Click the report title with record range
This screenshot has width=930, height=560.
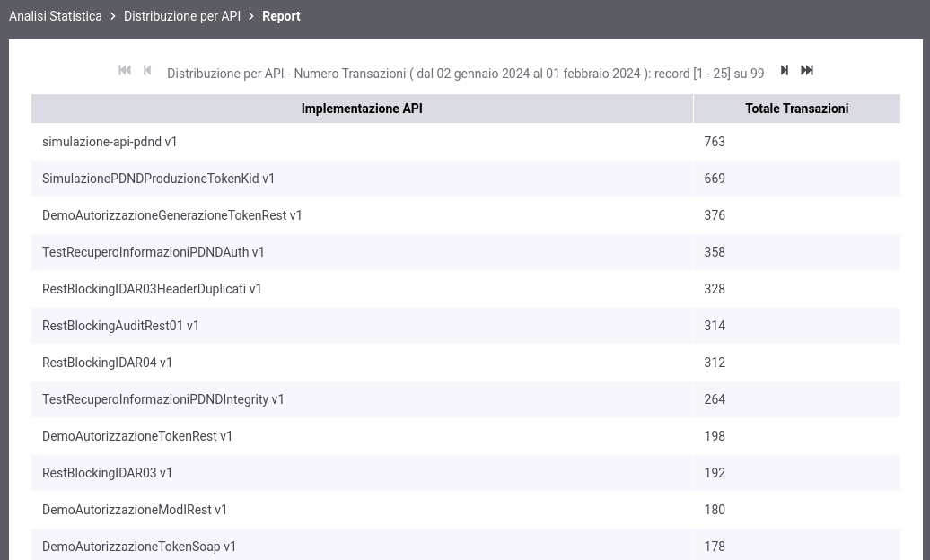point(466,74)
